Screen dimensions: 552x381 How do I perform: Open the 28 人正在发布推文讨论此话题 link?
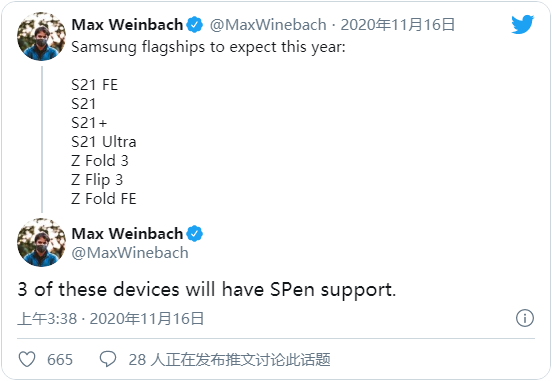coord(230,360)
